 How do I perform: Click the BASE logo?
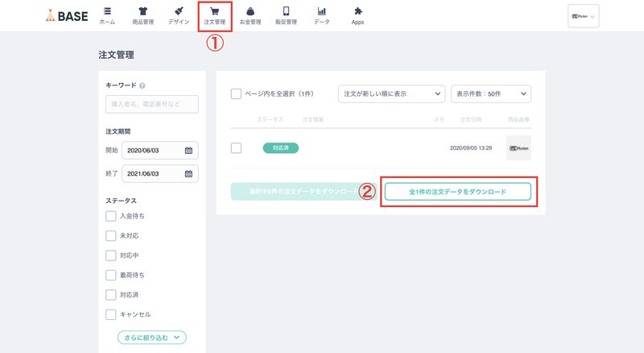click(67, 16)
